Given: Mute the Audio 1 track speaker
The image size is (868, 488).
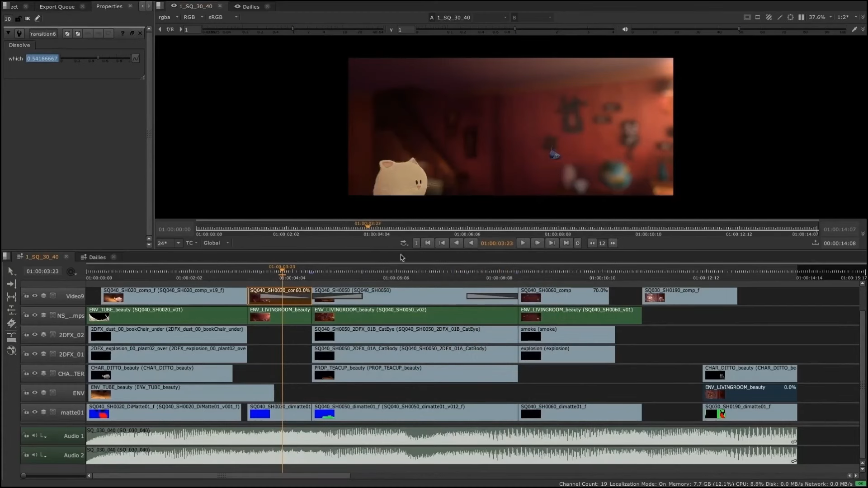Looking at the screenshot, I should [x=34, y=436].
